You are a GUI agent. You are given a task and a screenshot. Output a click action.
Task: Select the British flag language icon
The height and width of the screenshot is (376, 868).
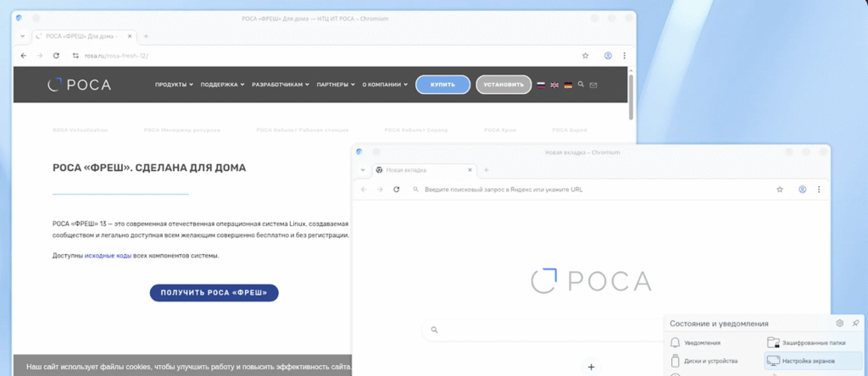click(554, 85)
